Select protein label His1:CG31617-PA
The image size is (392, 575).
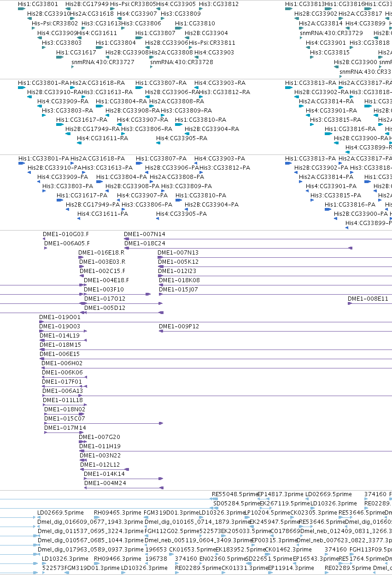tap(82, 196)
